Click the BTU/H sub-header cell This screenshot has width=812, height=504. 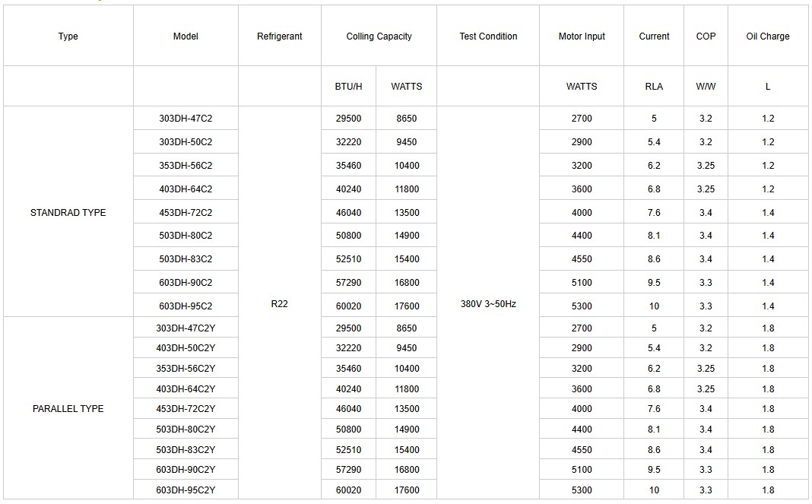click(x=348, y=87)
